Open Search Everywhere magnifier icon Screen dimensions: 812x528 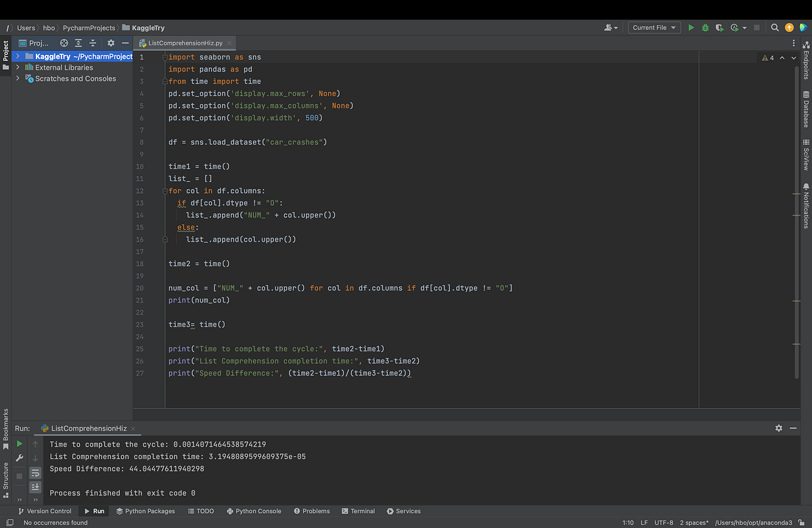pyautogui.click(x=775, y=28)
